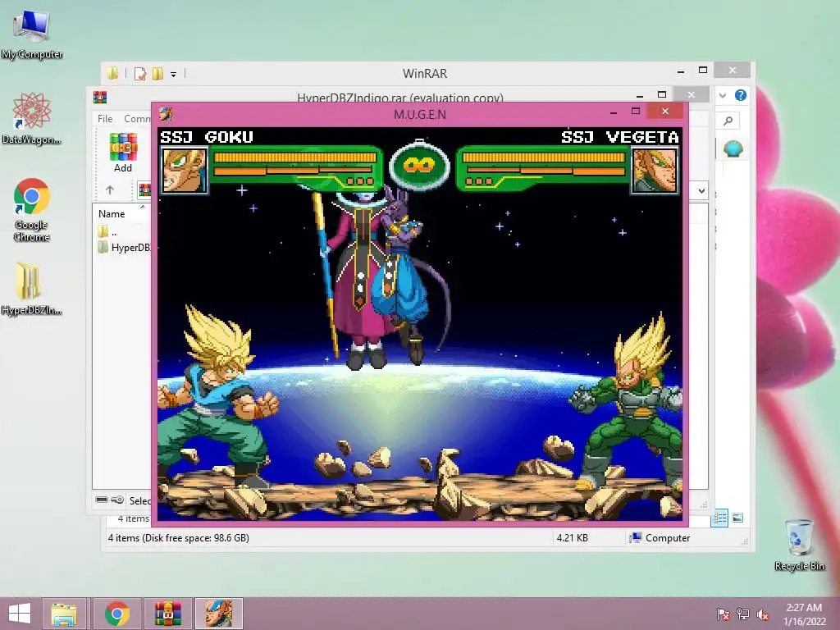Viewport: 840px width, 630px height.
Task: Select the Recycle Bin desktop icon
Action: click(799, 545)
